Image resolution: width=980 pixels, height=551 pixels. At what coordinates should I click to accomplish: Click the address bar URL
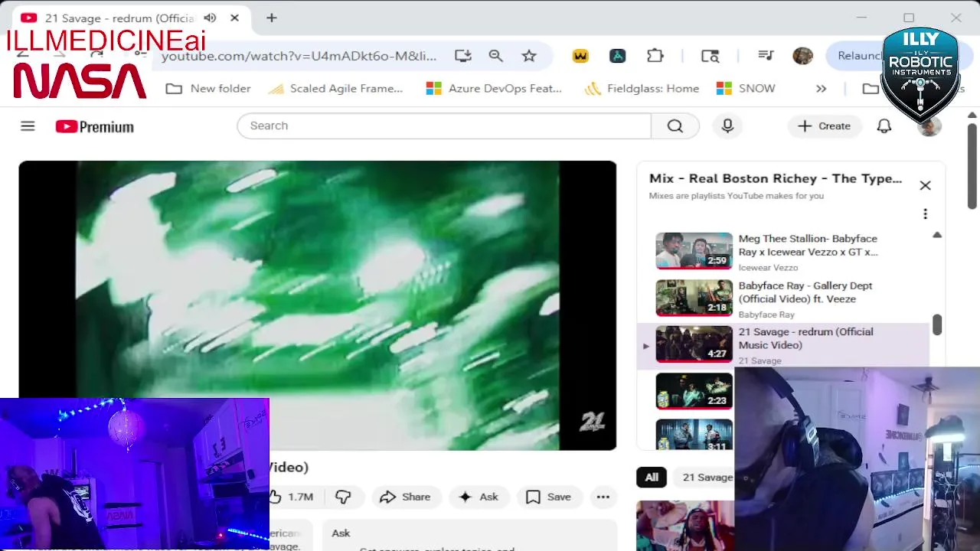click(x=299, y=56)
